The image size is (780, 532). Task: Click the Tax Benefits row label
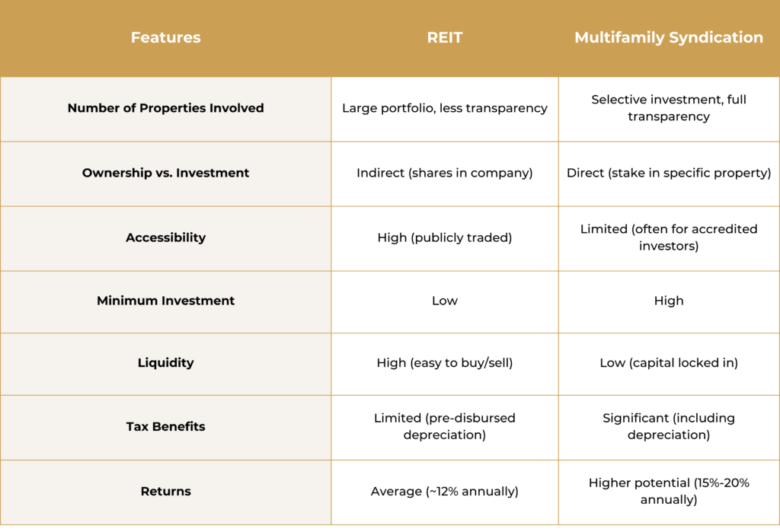pyautogui.click(x=165, y=427)
